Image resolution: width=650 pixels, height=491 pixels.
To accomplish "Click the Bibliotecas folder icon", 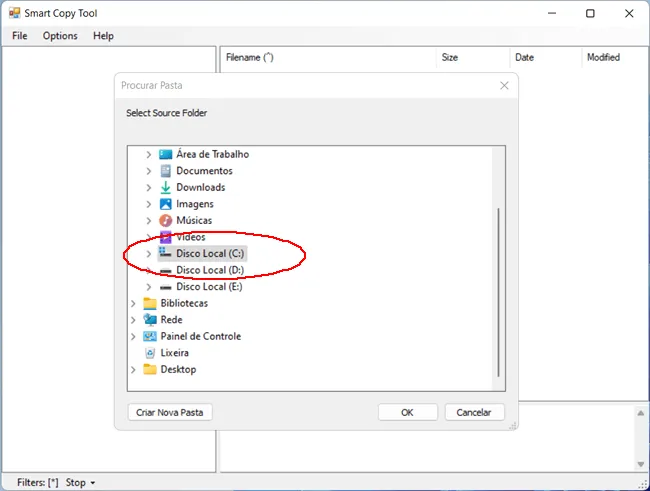I will 150,304.
